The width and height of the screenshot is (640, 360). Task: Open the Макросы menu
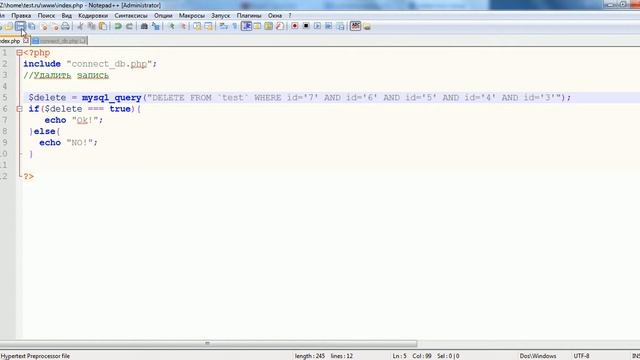[192, 16]
